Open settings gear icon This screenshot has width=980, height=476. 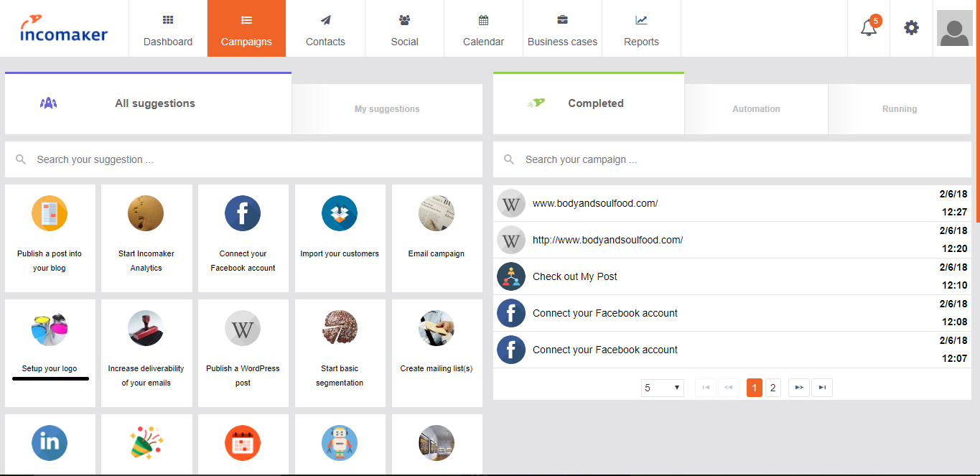click(911, 29)
